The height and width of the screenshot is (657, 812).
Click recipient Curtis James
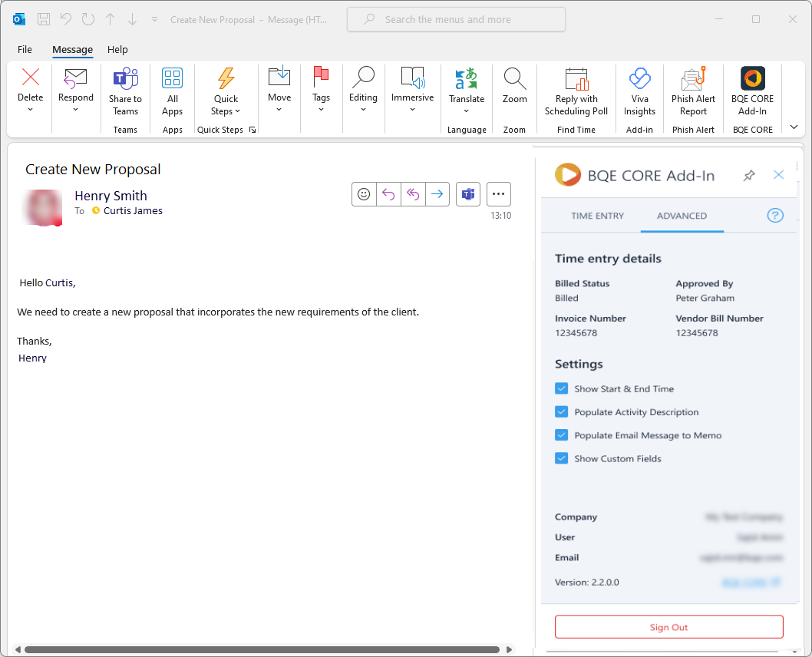133,211
